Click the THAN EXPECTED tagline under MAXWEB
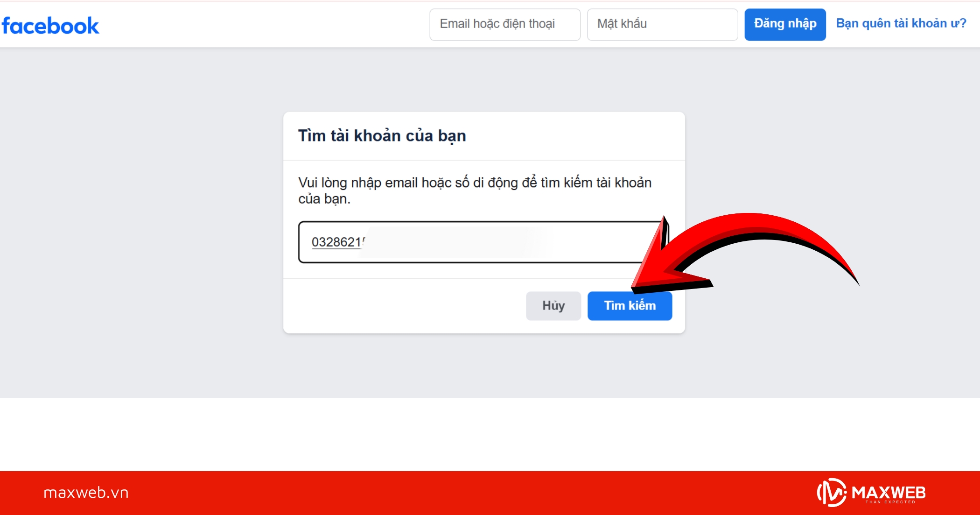Image resolution: width=980 pixels, height=515 pixels. click(x=890, y=502)
